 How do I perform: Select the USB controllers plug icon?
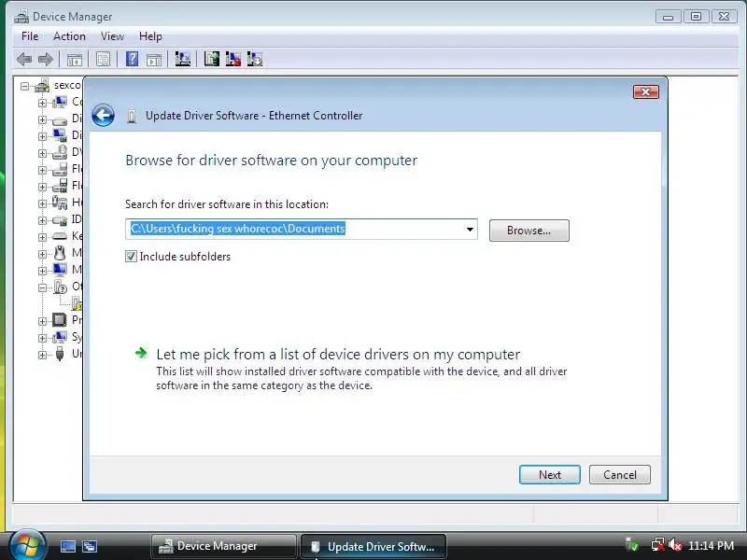[60, 354]
